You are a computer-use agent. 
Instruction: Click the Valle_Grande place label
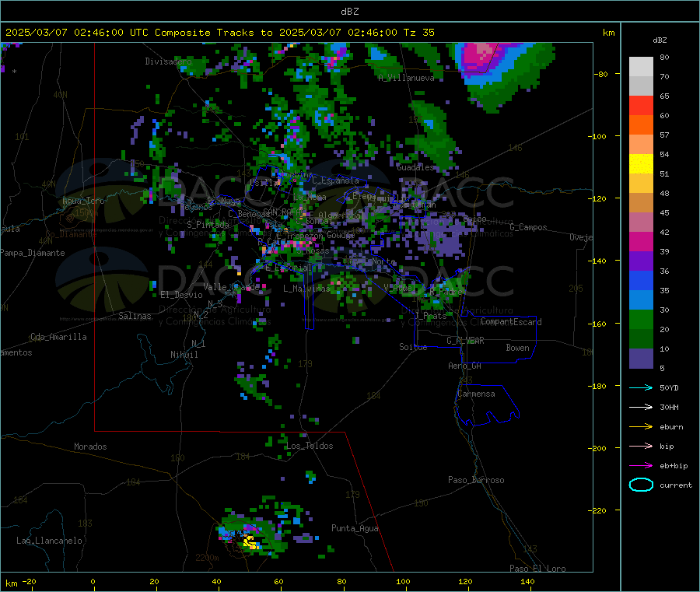click(x=231, y=287)
